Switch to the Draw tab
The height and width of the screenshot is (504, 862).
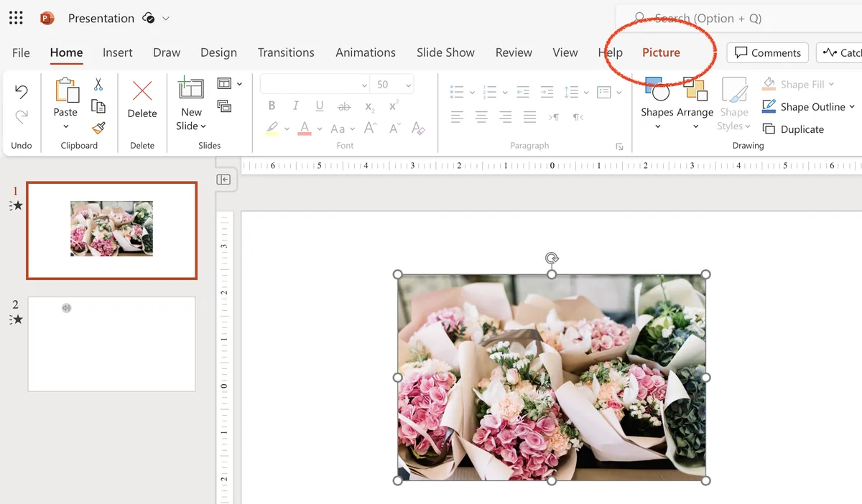(x=167, y=52)
